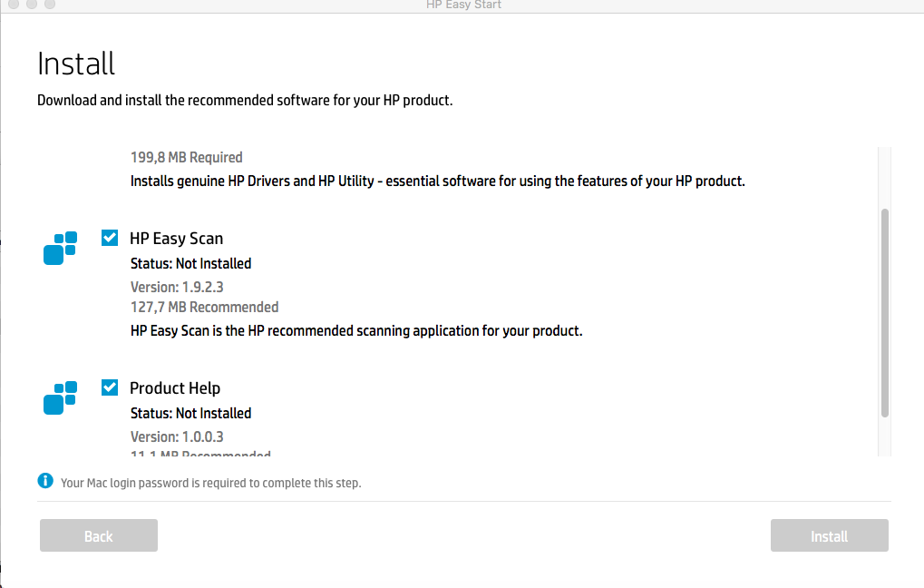Click the Install page heading

click(x=76, y=64)
